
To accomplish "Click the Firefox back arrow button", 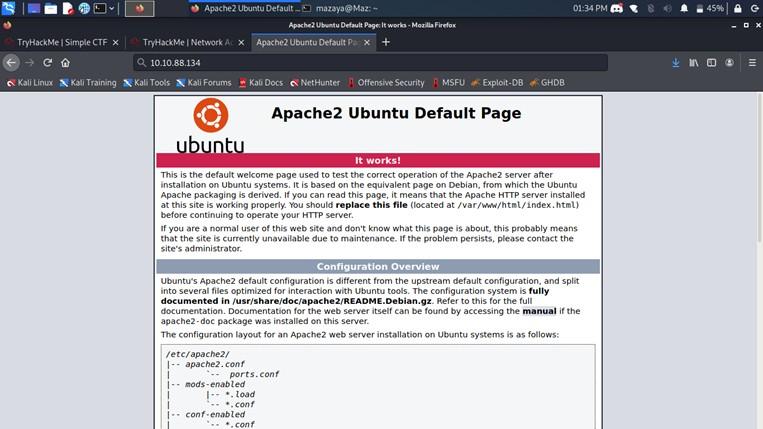I will (12, 62).
